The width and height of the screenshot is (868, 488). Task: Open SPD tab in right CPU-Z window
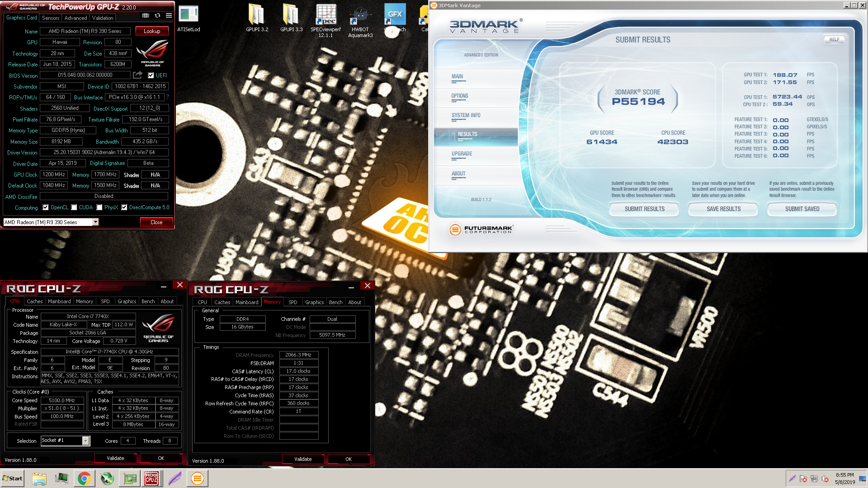293,302
